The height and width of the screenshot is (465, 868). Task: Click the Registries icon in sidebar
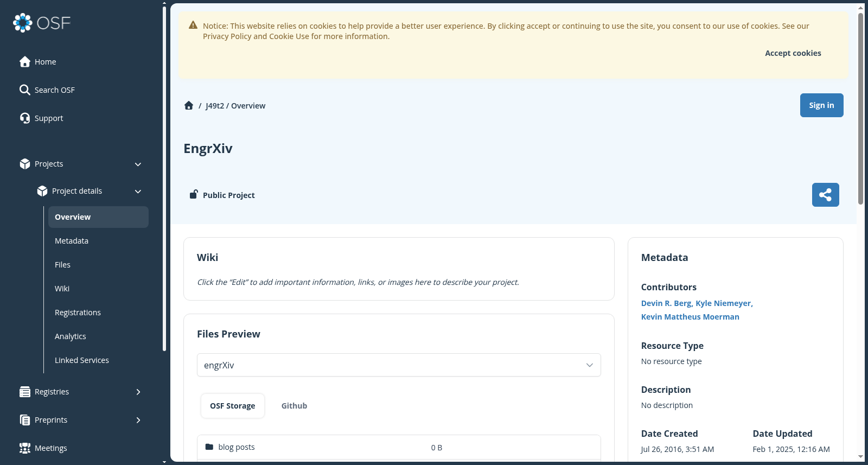point(25,392)
